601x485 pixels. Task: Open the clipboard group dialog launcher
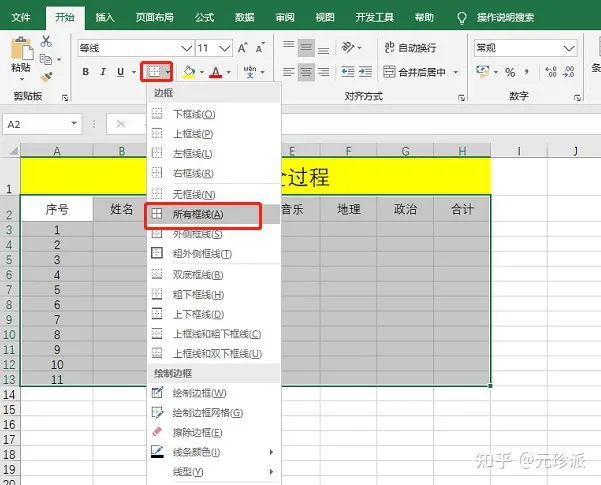pyautogui.click(x=65, y=98)
